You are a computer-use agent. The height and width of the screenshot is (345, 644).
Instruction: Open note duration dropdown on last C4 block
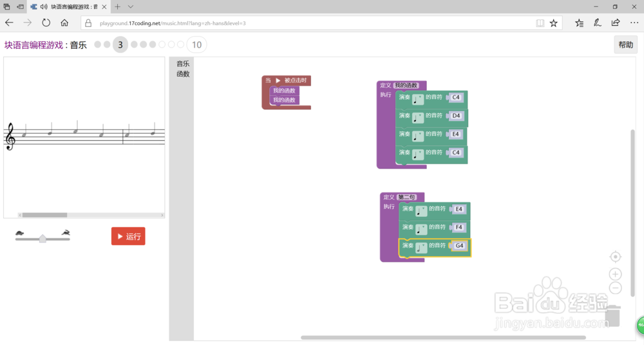[418, 154]
